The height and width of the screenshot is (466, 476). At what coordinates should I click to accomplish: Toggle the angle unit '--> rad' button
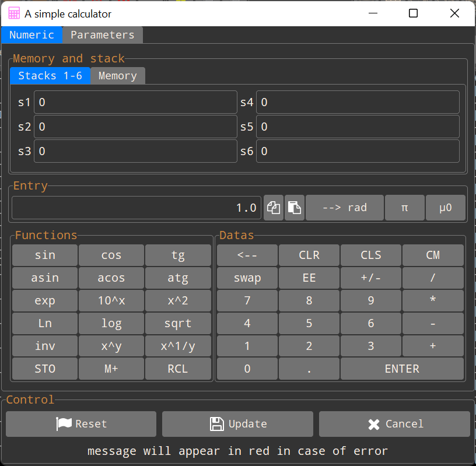344,208
